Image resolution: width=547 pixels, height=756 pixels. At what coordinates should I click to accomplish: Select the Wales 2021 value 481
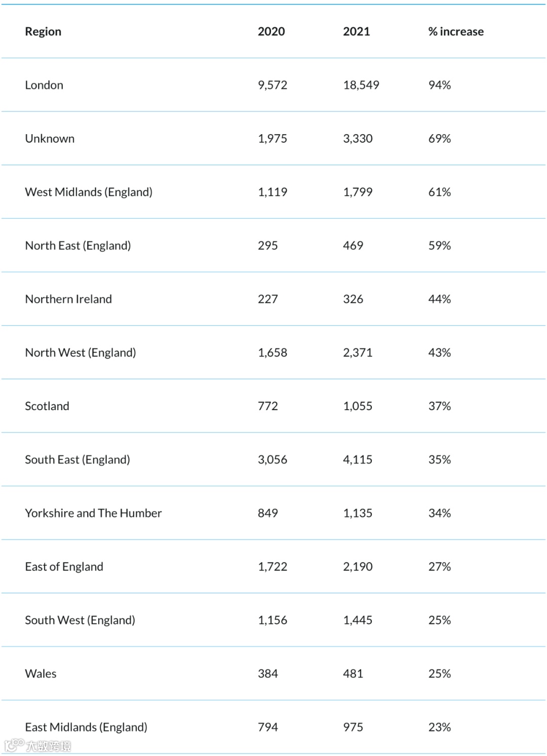click(x=353, y=673)
